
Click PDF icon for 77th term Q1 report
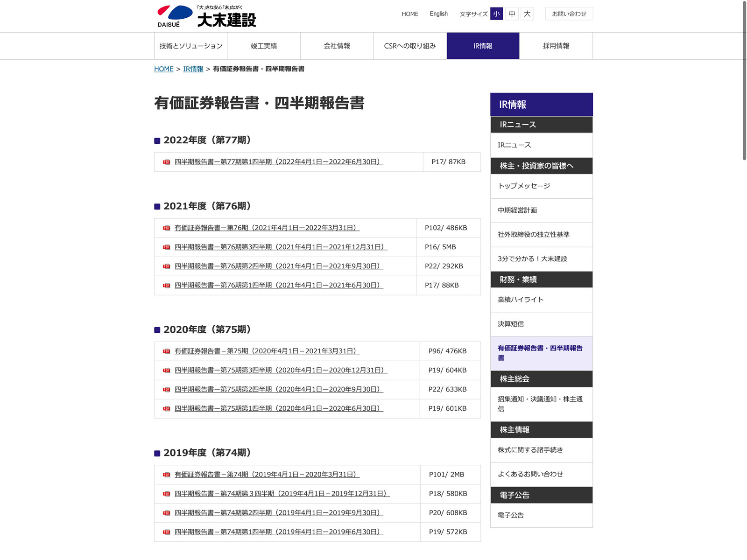click(x=166, y=162)
